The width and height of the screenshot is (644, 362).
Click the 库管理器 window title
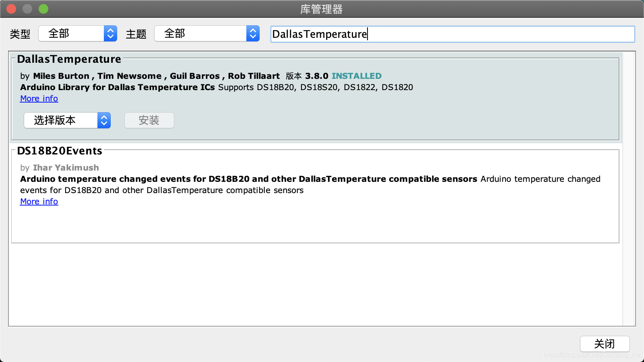321,9
